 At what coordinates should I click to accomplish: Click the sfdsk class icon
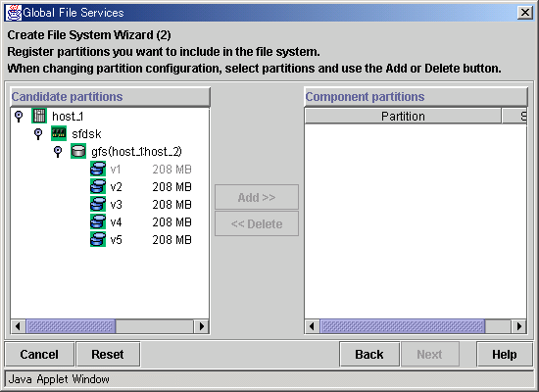tap(59, 133)
